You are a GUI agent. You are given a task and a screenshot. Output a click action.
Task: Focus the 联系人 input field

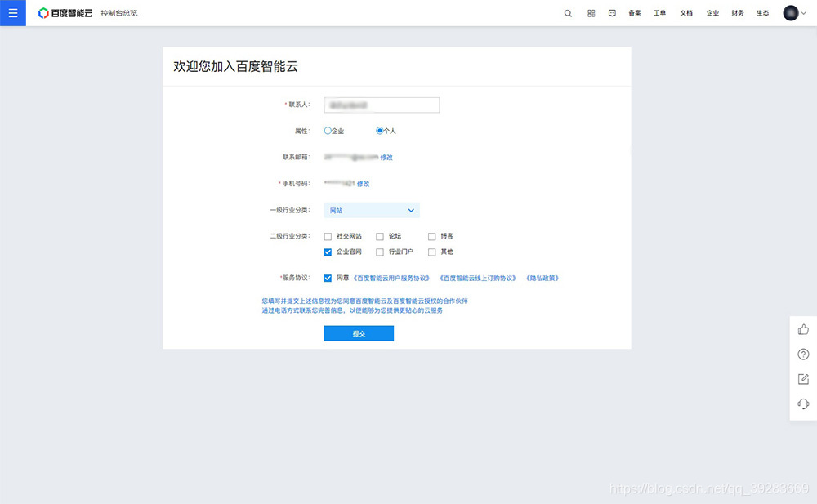[x=382, y=105]
